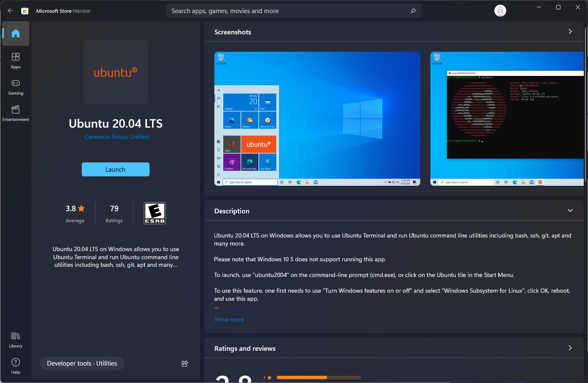Viewport: 588px width, 383px height.
Task: Open the Help page
Action: [16, 366]
